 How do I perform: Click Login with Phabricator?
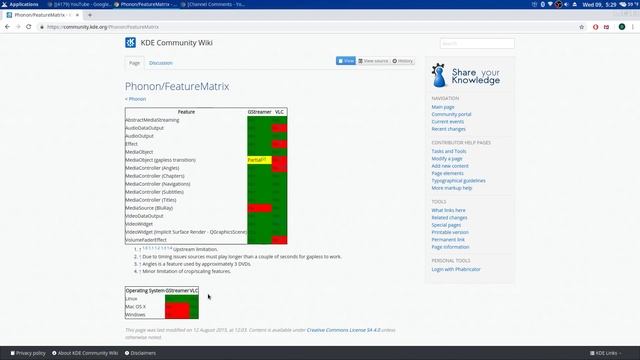pyautogui.click(x=456, y=269)
